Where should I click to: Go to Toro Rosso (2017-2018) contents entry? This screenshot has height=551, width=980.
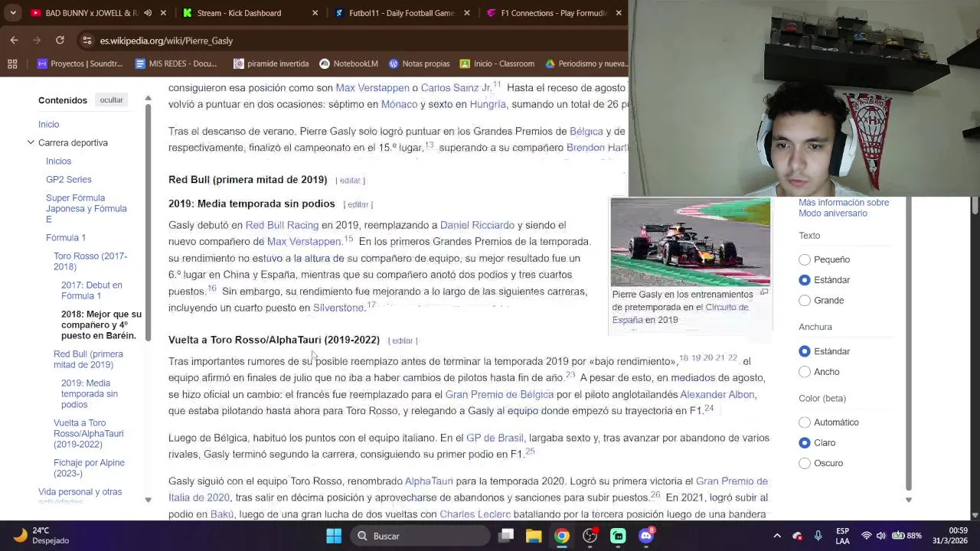pyautogui.click(x=90, y=261)
